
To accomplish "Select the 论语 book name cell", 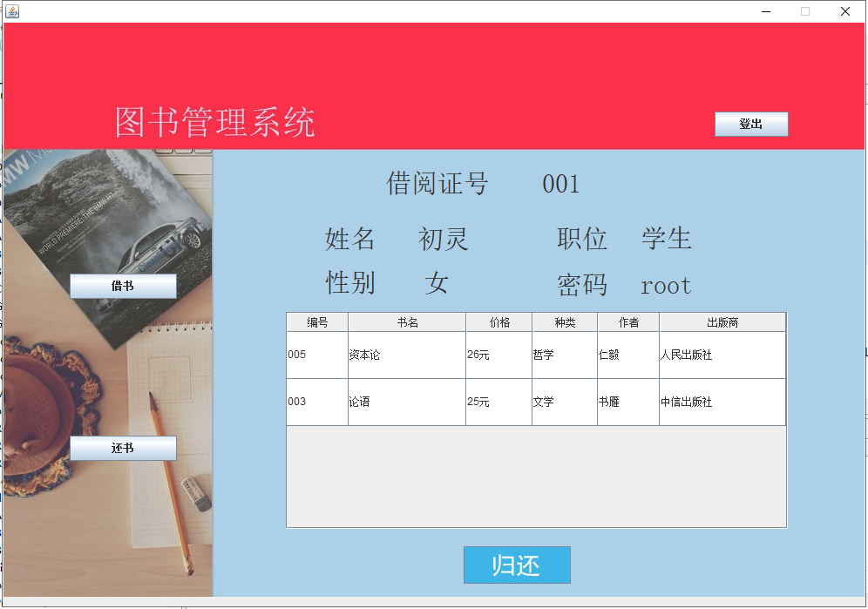I will 407,402.
